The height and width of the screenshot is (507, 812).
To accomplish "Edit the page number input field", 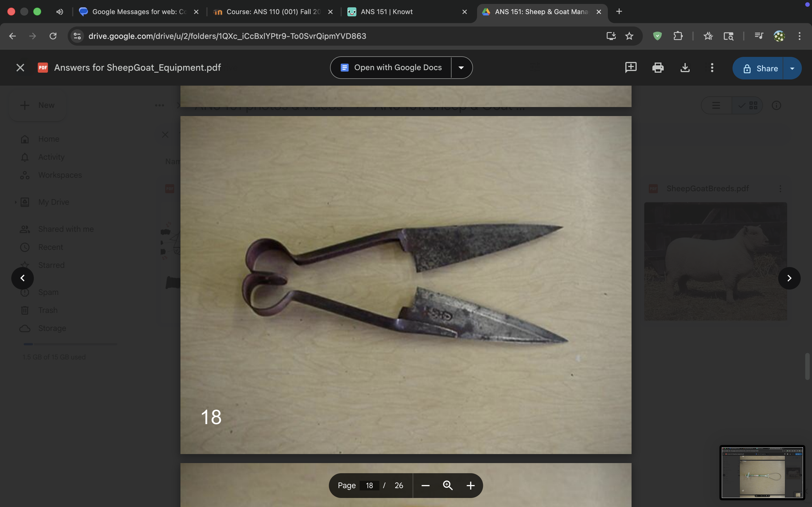I will coord(369,485).
